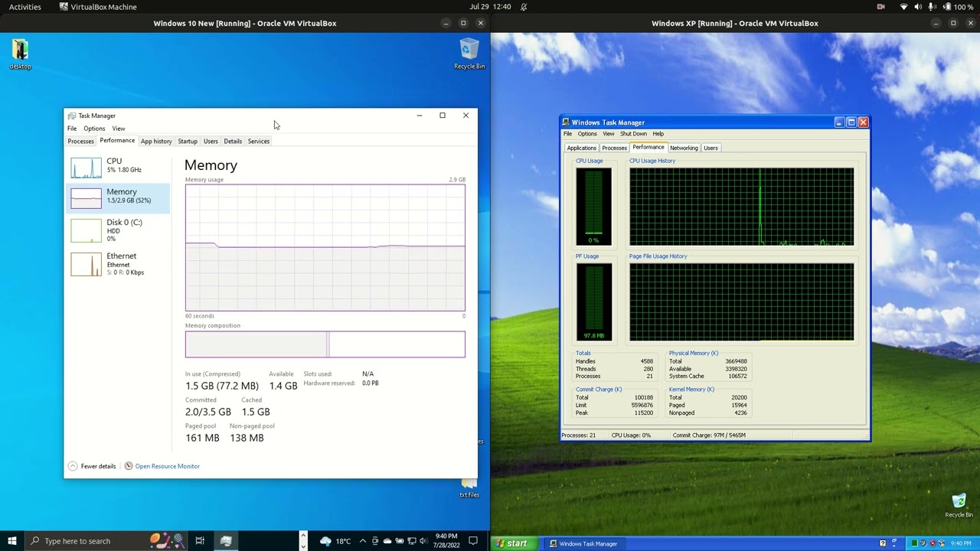Screen dimensions: 980x551
Task: Switch to the Startup tab
Action: [188, 142]
